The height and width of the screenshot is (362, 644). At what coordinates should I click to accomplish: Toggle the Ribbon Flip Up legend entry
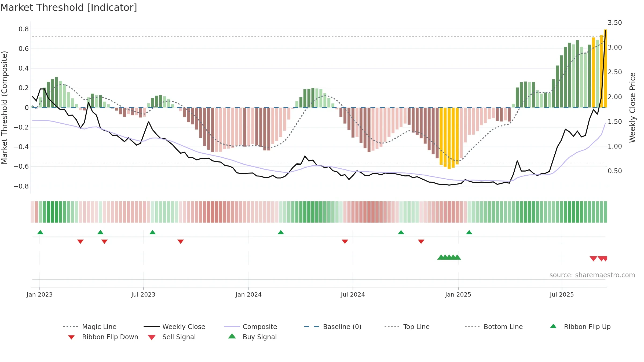coord(580,327)
